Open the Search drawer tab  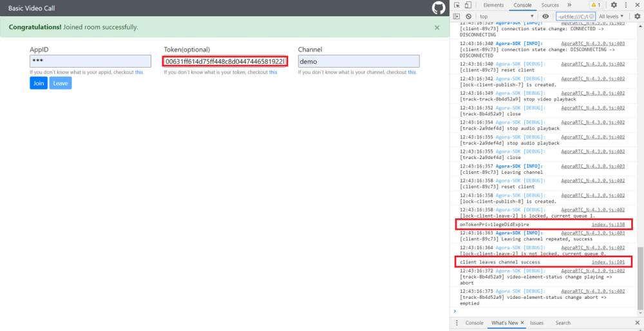563,323
